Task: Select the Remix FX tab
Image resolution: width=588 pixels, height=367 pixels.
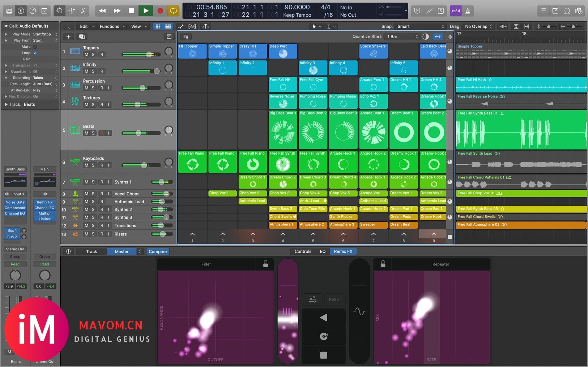Action: click(343, 251)
